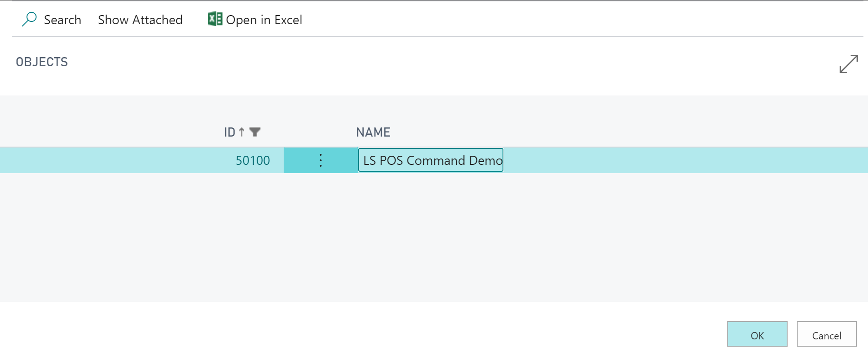
Task: Confirm selection with OK button
Action: point(757,334)
